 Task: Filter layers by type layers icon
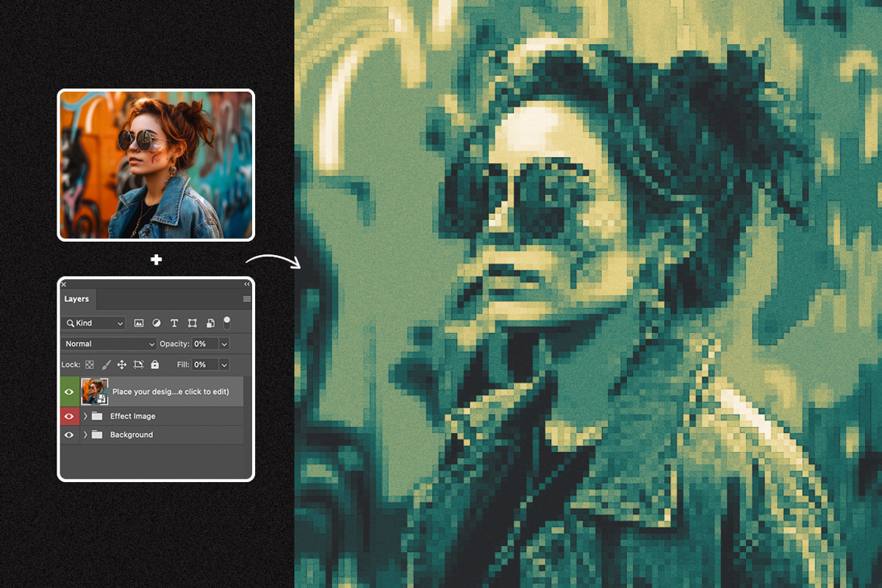pos(174,323)
